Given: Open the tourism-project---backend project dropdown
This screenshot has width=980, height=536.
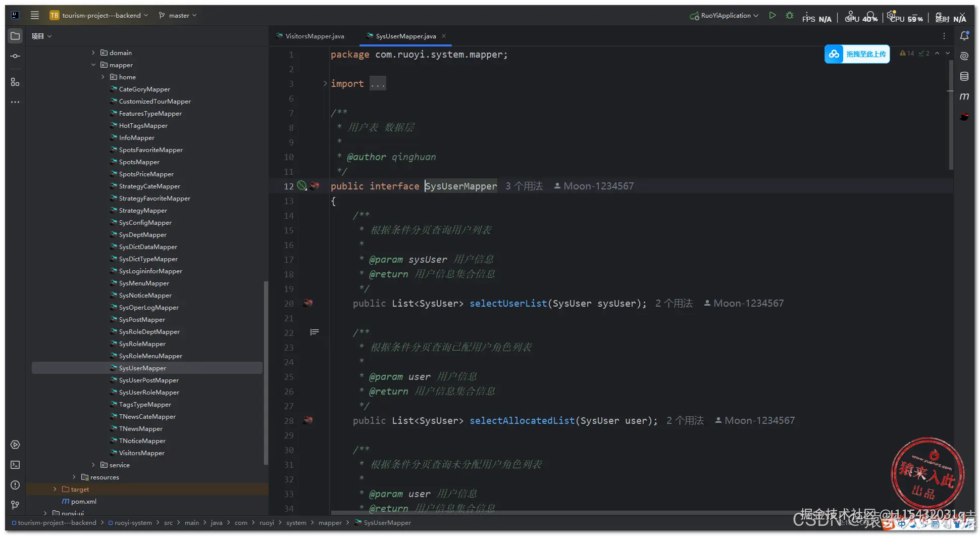Looking at the screenshot, I should 99,15.
